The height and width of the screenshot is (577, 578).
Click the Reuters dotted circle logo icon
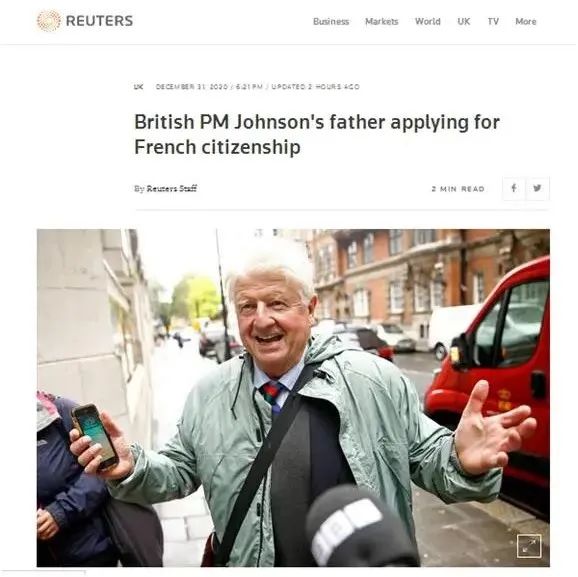pyautogui.click(x=49, y=21)
